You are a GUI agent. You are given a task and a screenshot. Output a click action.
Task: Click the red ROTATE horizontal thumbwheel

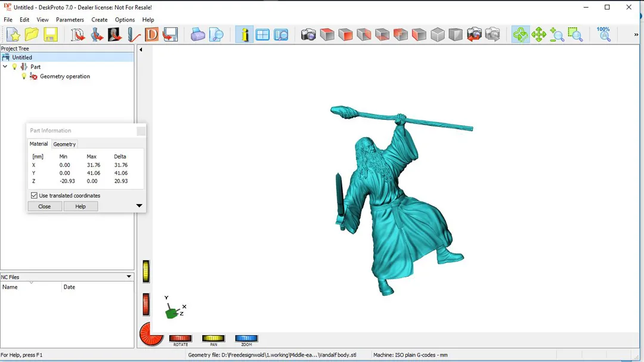pos(180,338)
